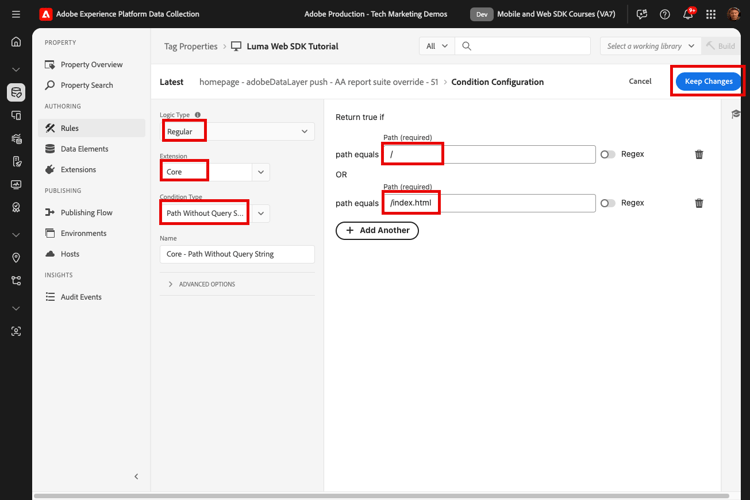Viewport: 750px width, 500px height.
Task: Open notifications bell
Action: tap(688, 14)
